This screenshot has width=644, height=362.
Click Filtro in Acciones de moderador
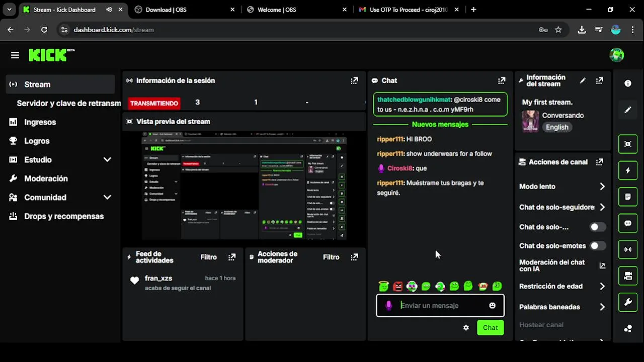331,257
